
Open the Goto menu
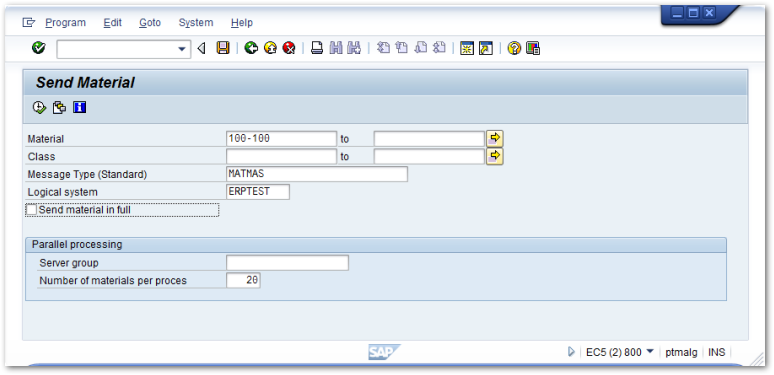[150, 23]
